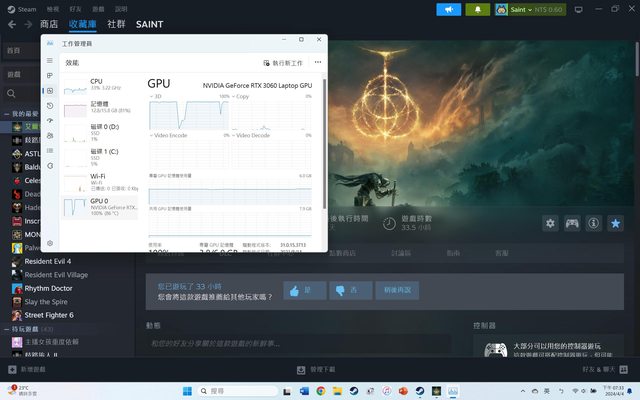Show game info with the info icon
This screenshot has height=400, width=640.
pos(594,223)
